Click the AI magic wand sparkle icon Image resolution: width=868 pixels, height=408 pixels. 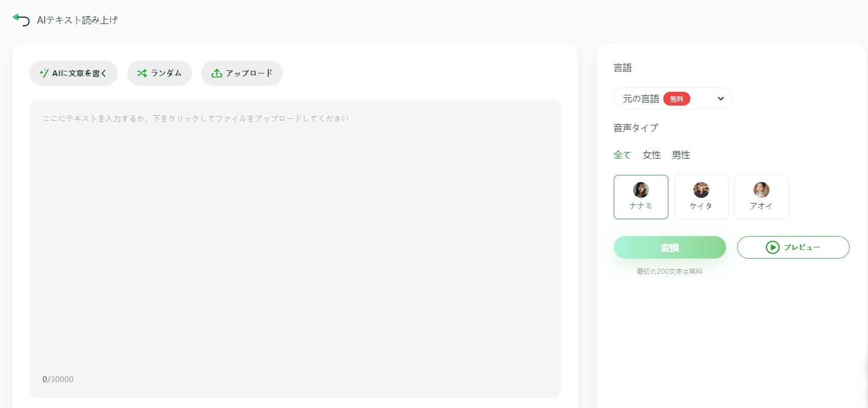[44, 73]
